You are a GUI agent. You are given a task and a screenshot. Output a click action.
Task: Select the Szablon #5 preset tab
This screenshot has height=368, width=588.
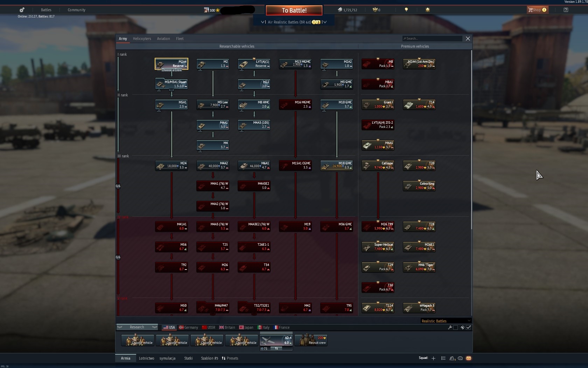click(x=209, y=358)
